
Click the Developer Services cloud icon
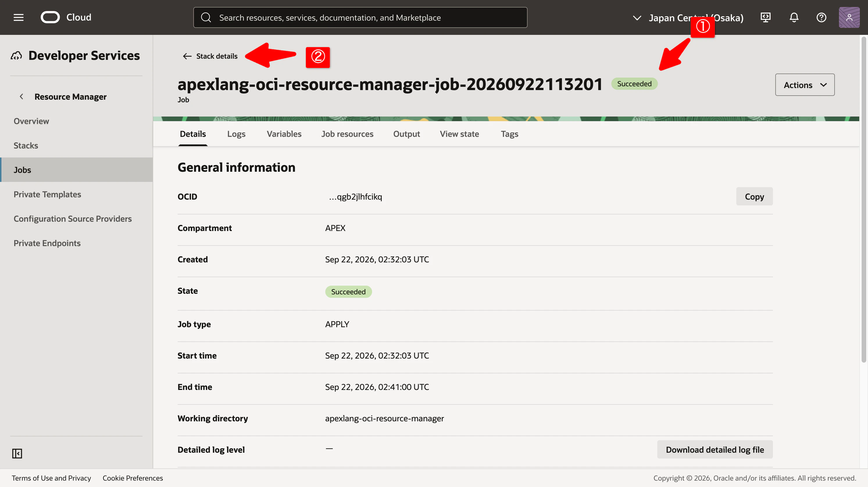click(16, 55)
